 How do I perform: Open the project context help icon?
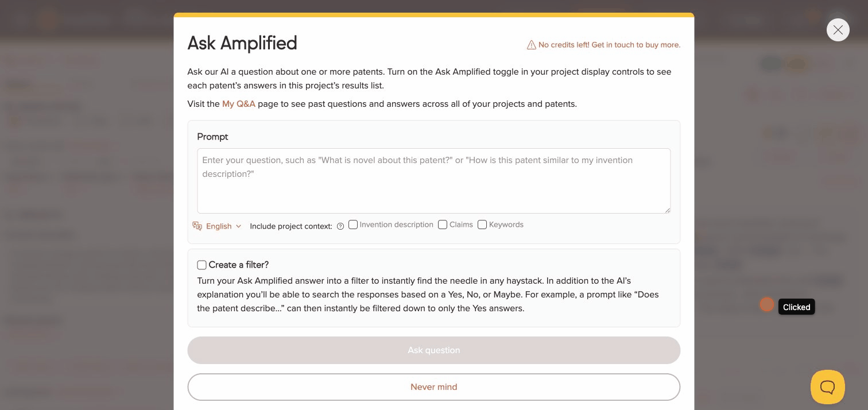pos(340,226)
